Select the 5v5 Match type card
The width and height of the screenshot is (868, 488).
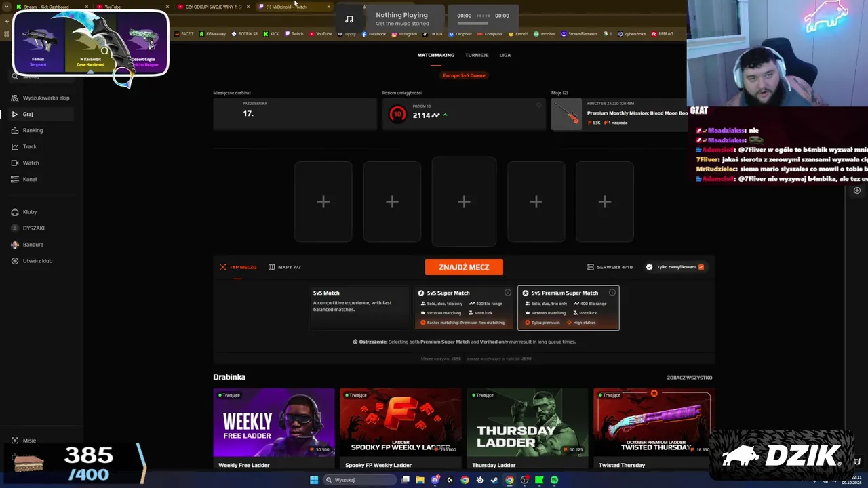pos(359,308)
